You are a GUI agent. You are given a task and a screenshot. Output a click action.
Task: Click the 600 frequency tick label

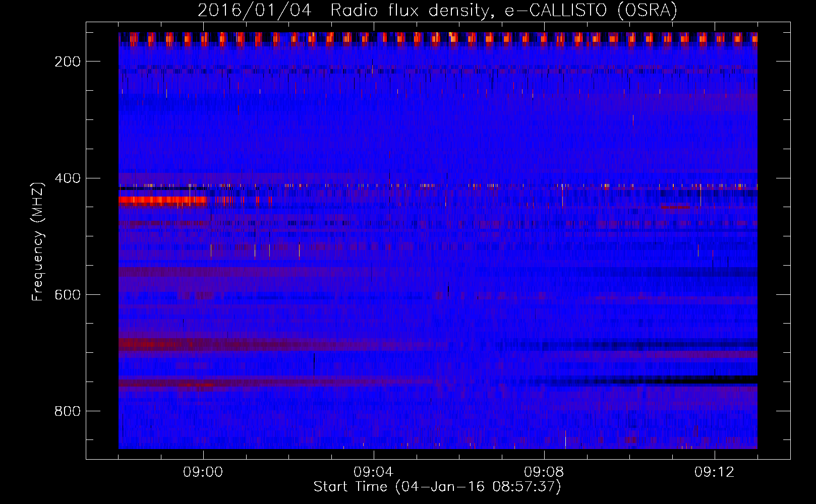68,295
